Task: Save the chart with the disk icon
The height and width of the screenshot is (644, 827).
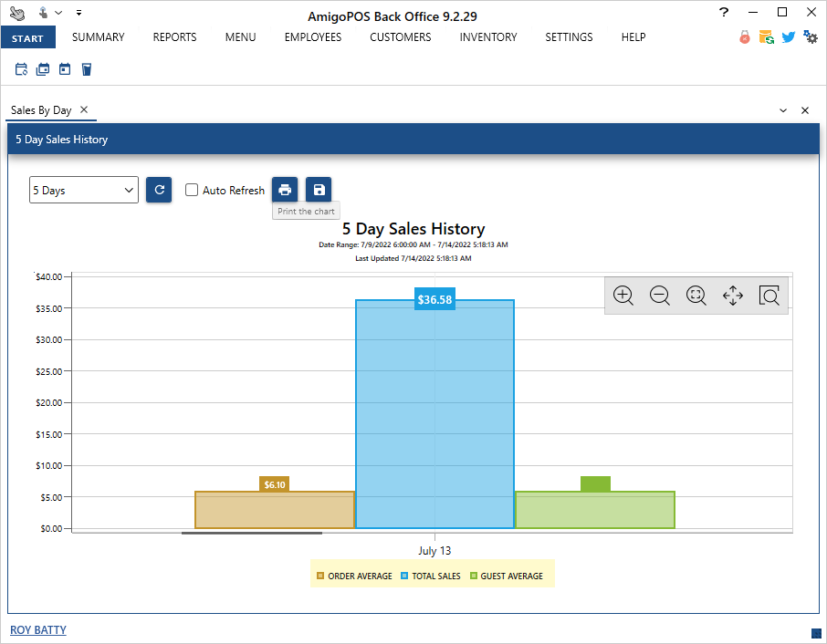Action: [319, 190]
